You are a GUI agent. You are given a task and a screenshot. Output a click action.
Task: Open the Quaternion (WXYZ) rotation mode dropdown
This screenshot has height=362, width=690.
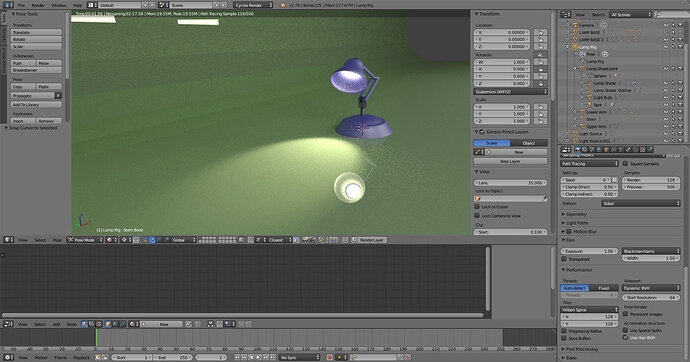tap(510, 91)
